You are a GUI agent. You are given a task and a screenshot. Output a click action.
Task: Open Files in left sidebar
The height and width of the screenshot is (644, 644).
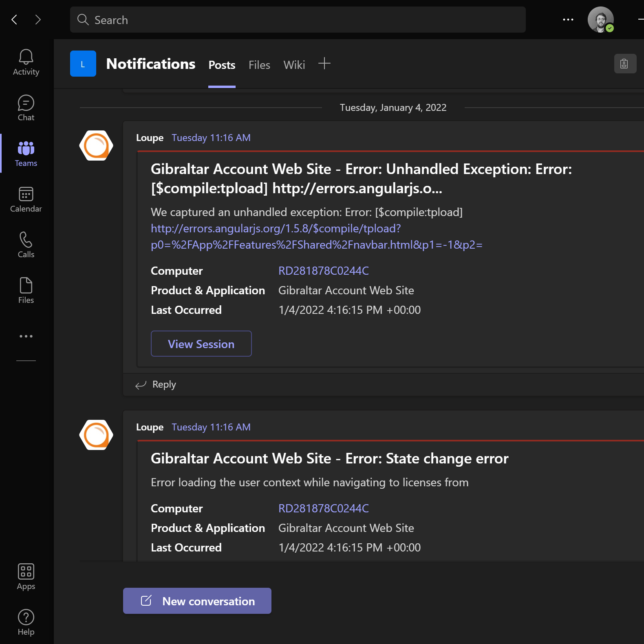coord(26,291)
